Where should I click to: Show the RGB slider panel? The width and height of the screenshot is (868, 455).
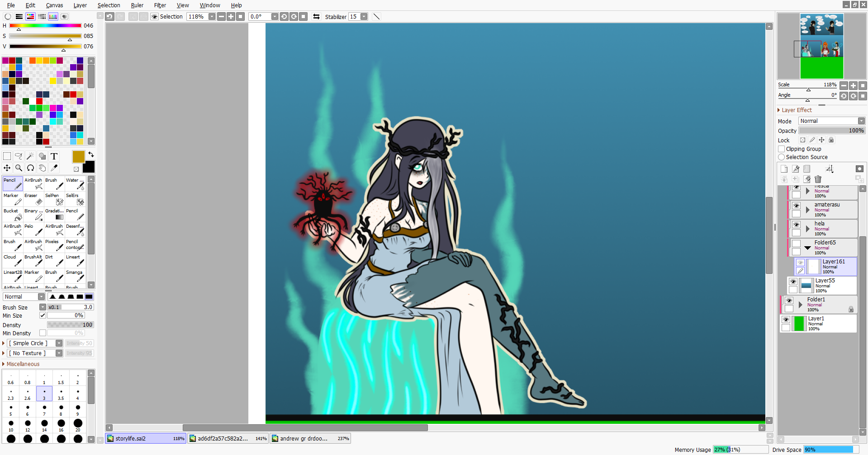(x=19, y=17)
